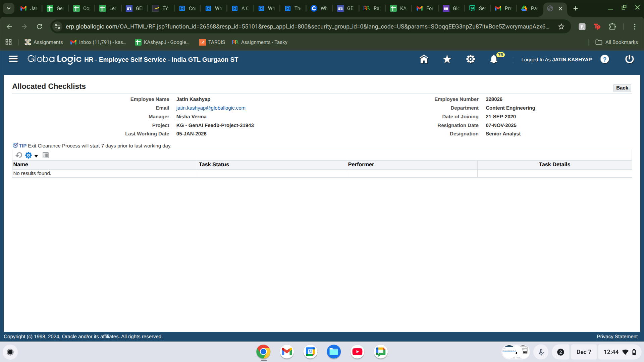Open jatin.kashyap@globallogic.com email link
This screenshot has width=644, height=362.
(211, 108)
